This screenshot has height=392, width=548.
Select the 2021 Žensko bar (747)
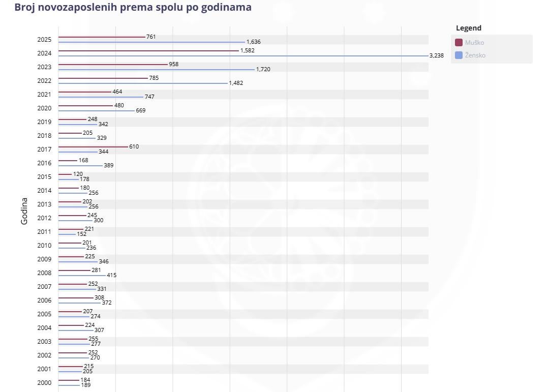(101, 97)
